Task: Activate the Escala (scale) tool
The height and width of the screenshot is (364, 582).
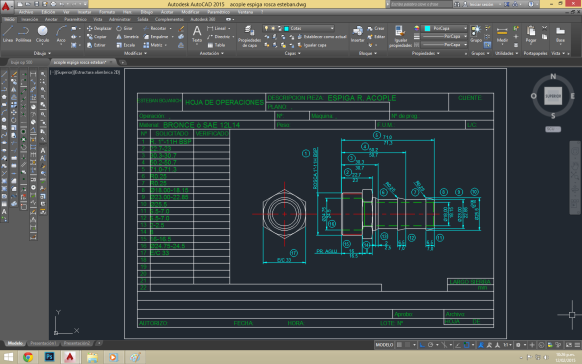Action: (126, 45)
